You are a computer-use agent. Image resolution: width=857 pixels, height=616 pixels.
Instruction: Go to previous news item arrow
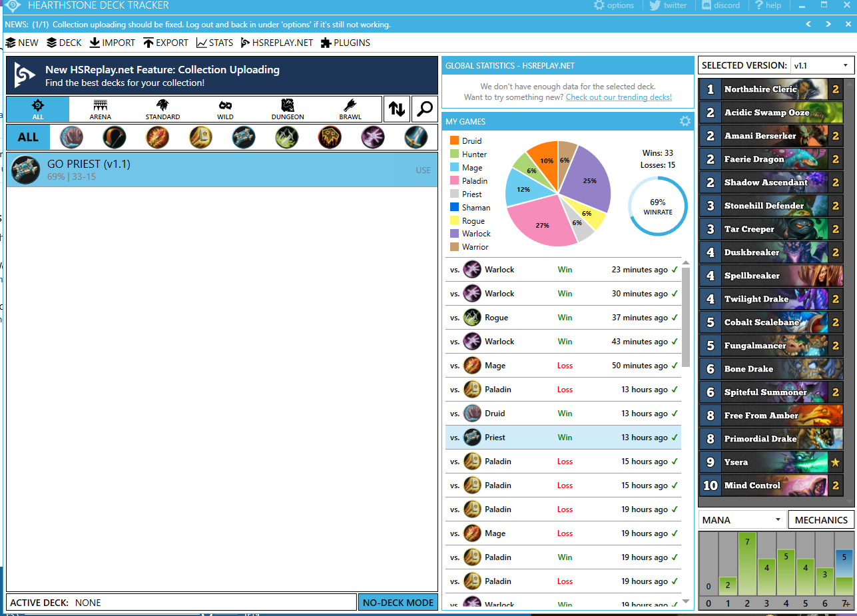pyautogui.click(x=808, y=24)
